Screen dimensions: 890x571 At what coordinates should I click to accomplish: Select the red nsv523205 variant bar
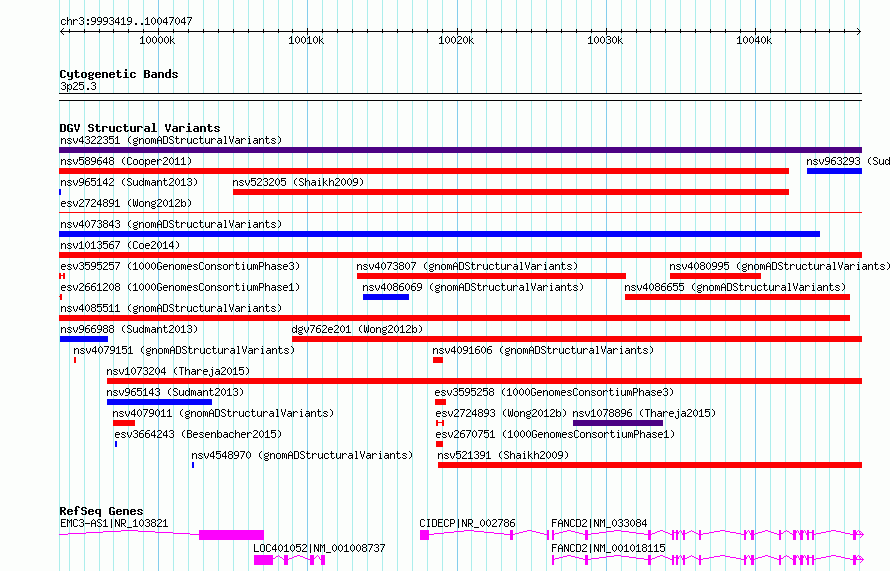(511, 192)
